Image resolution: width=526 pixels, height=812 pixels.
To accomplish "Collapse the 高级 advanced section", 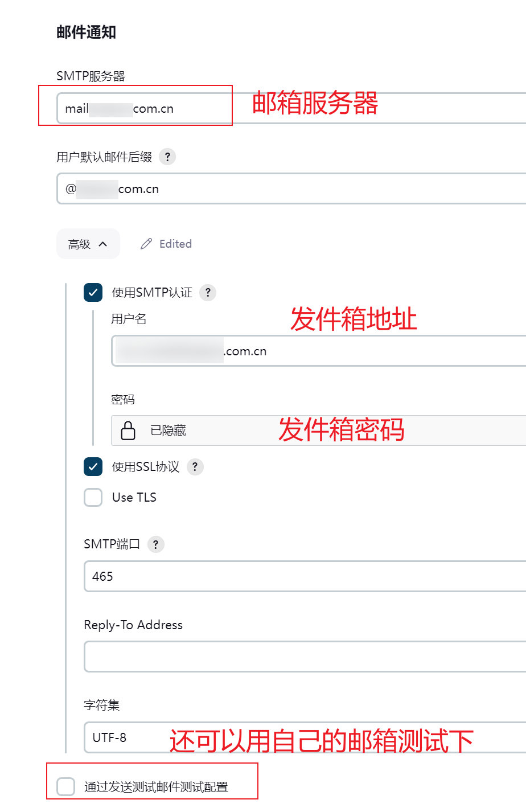I will pyautogui.click(x=88, y=244).
